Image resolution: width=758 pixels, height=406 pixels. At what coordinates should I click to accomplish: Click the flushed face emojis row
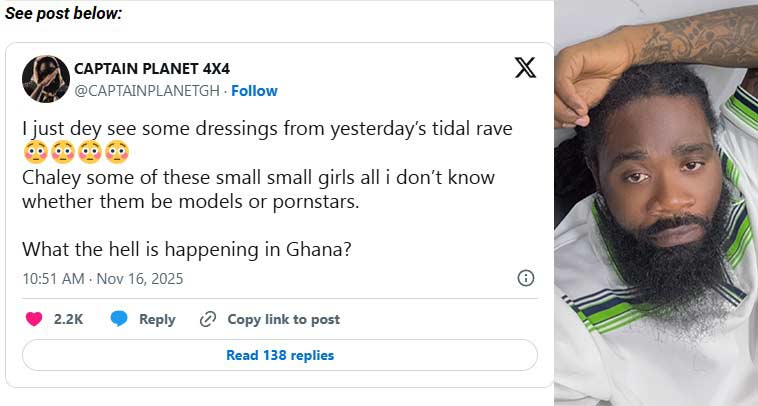click(76, 153)
